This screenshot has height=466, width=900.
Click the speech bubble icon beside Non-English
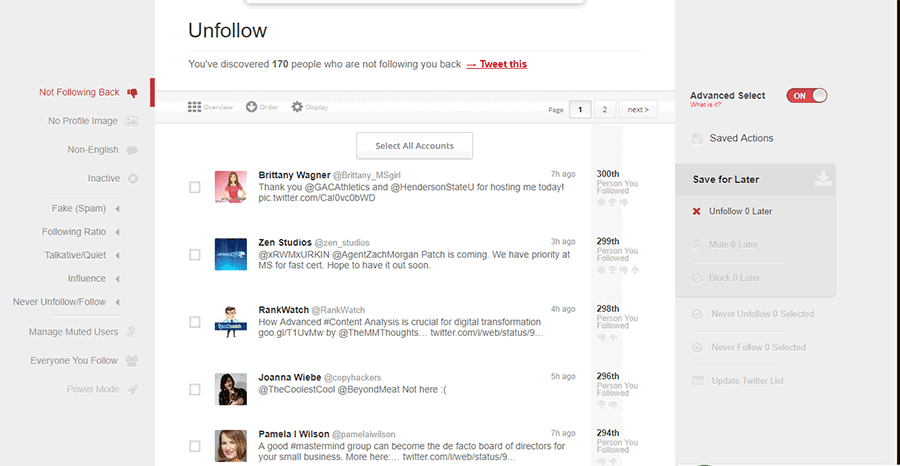pyautogui.click(x=132, y=150)
